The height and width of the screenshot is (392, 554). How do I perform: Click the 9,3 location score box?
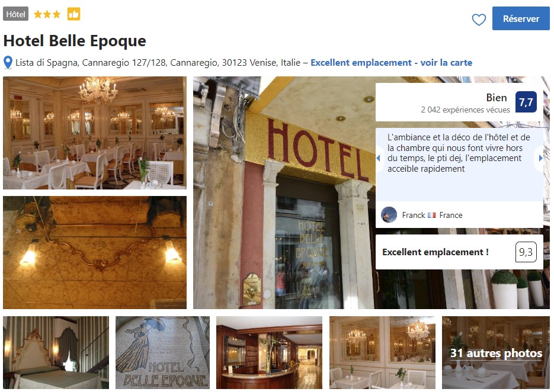(x=526, y=252)
